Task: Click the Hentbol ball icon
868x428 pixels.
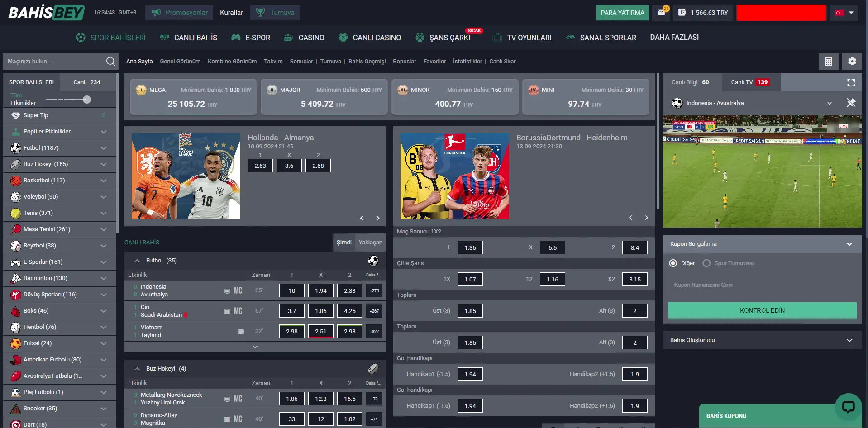Action: click(16, 327)
